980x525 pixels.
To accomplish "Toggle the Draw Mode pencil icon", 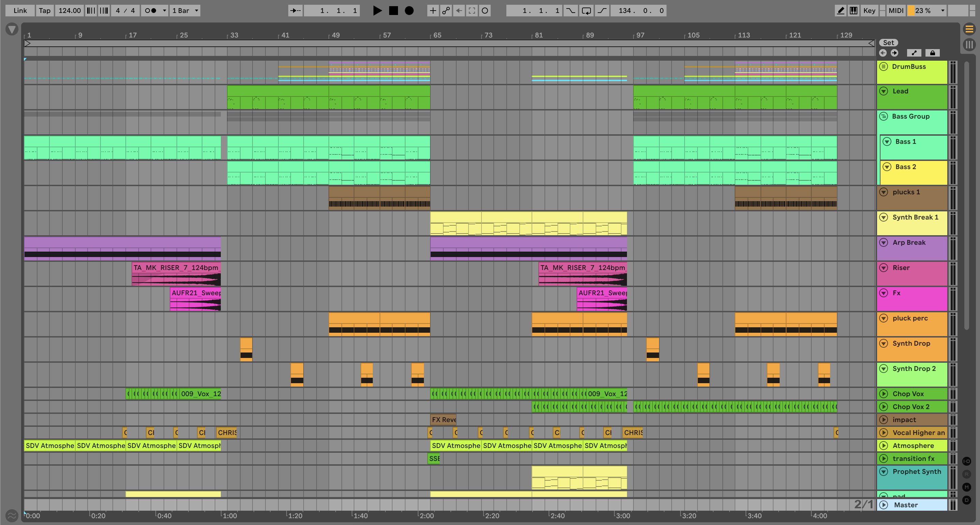I will point(840,11).
